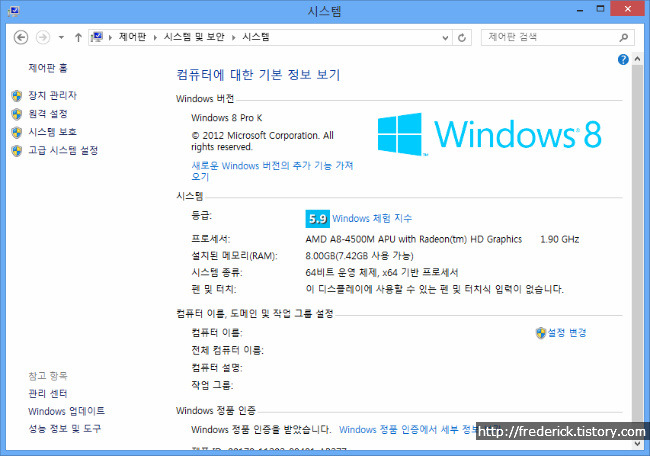Screen dimensions: 650x456
Task: Click the System window title bar icon
Action: click(x=13, y=11)
